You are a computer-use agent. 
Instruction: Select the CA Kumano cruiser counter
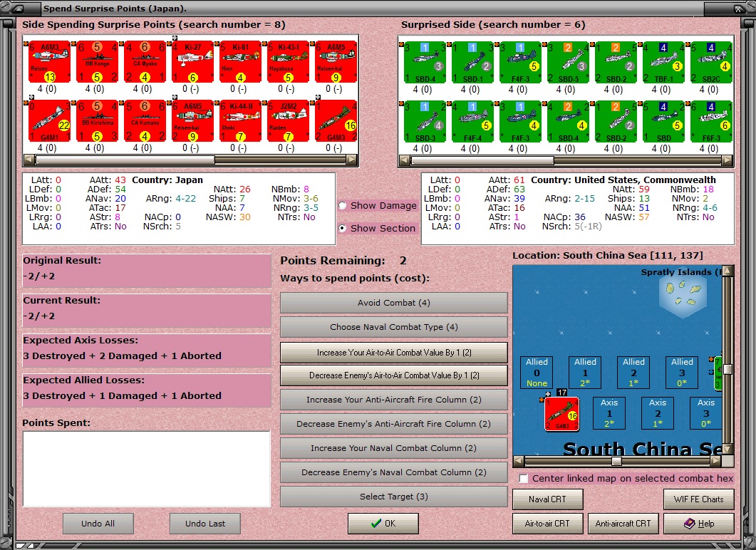(x=145, y=121)
